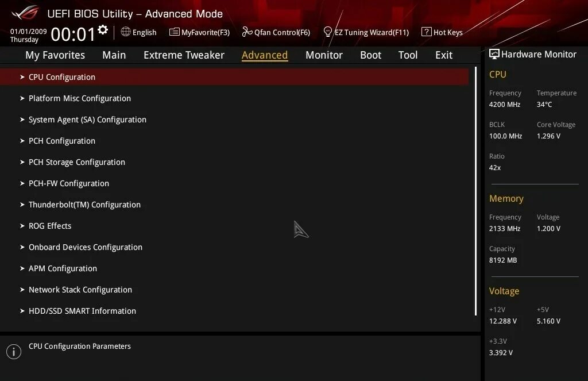Click the info icon in the help bar
The width and height of the screenshot is (588, 381).
pyautogui.click(x=14, y=352)
